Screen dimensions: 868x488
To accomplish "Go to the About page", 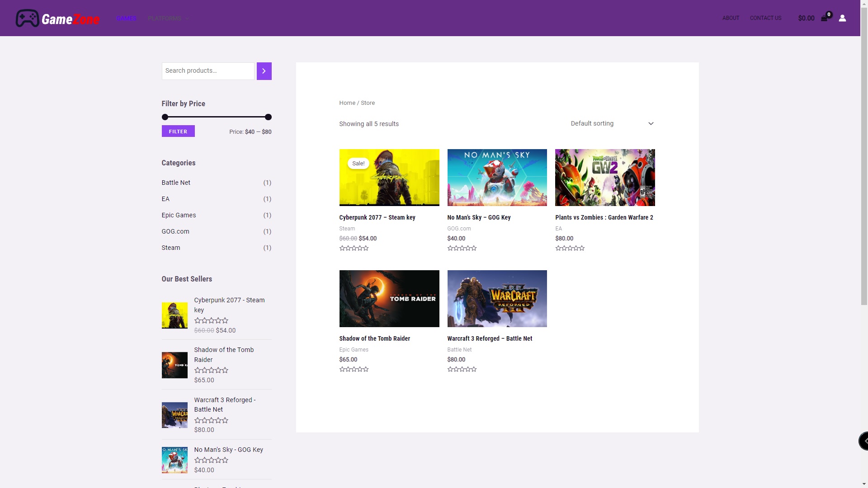I will point(731,18).
